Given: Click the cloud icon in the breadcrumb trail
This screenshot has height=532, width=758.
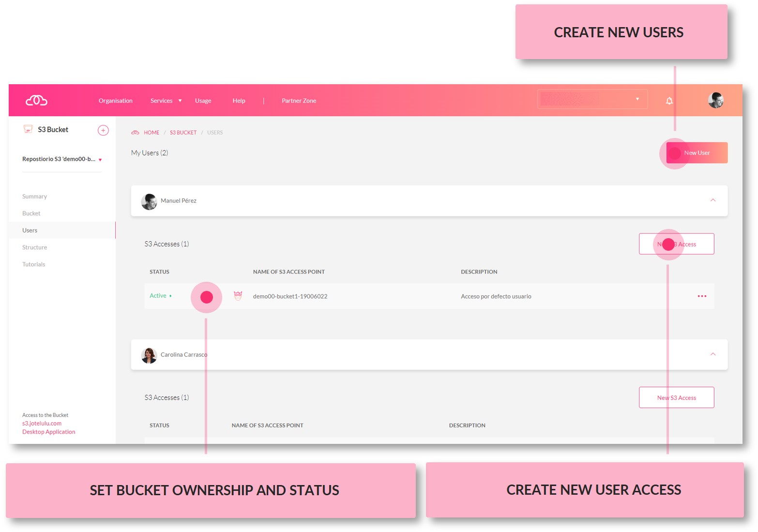Looking at the screenshot, I should pyautogui.click(x=136, y=132).
